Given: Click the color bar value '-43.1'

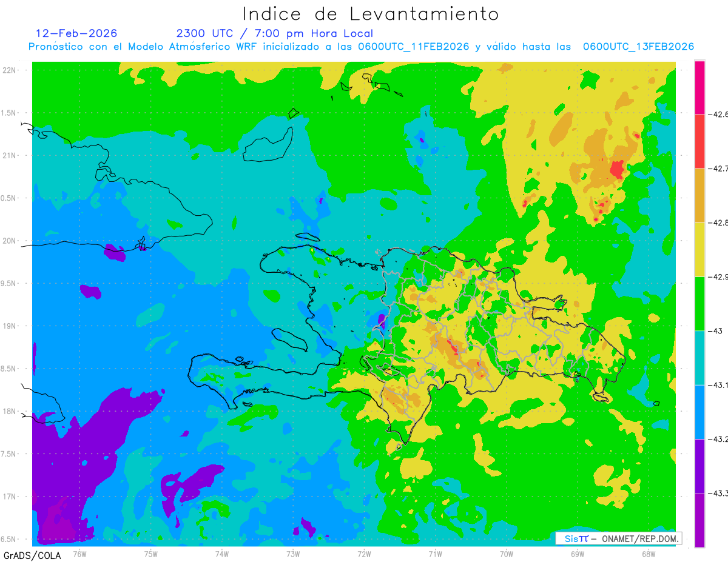Looking at the screenshot, I should coord(718,384).
